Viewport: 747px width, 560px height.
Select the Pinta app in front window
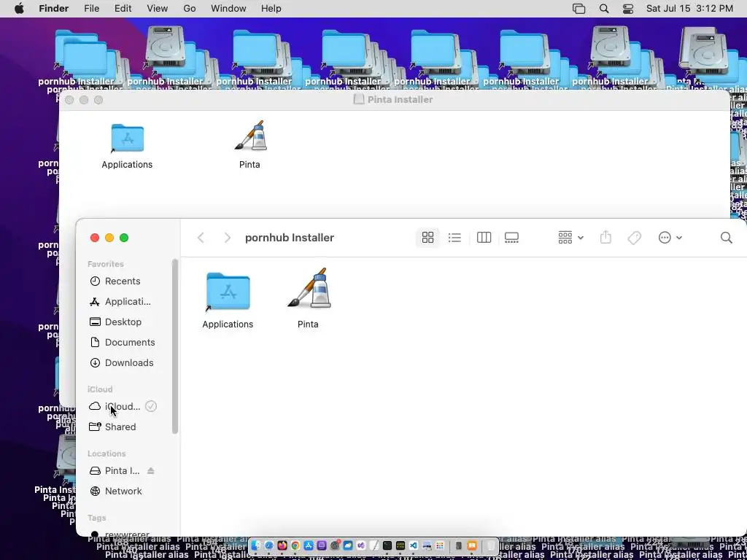(x=309, y=298)
